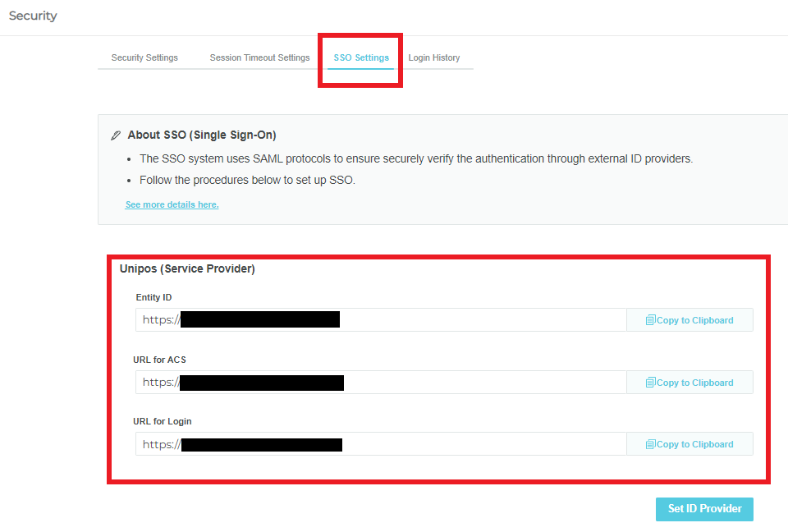Click the About SSO (Single Sign-On) heading
Viewport: 788px width, 532px height.
pos(202,135)
